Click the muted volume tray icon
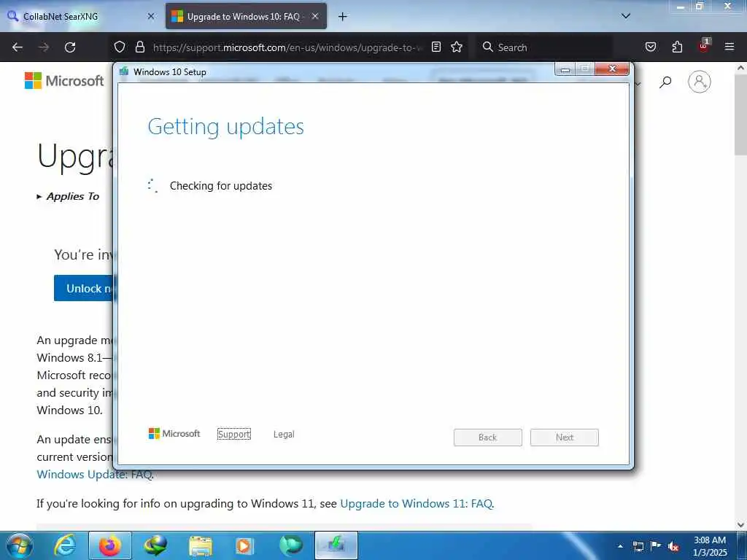Image resolution: width=747 pixels, height=560 pixels. tap(673, 546)
